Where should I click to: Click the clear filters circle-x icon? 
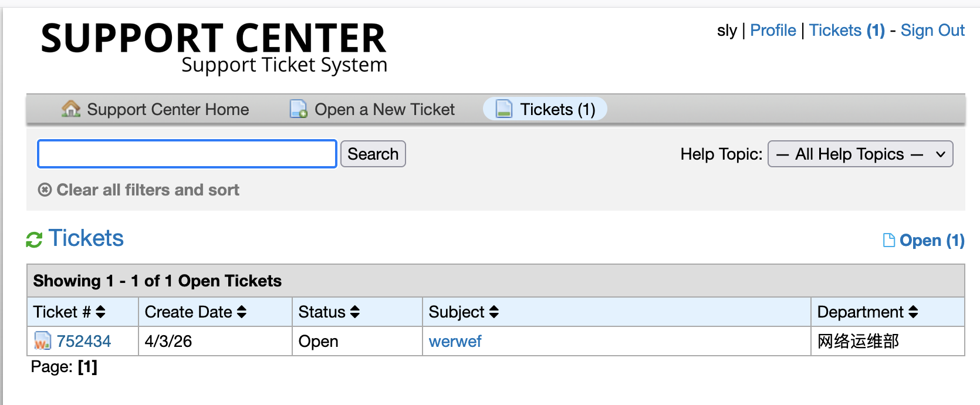point(45,190)
